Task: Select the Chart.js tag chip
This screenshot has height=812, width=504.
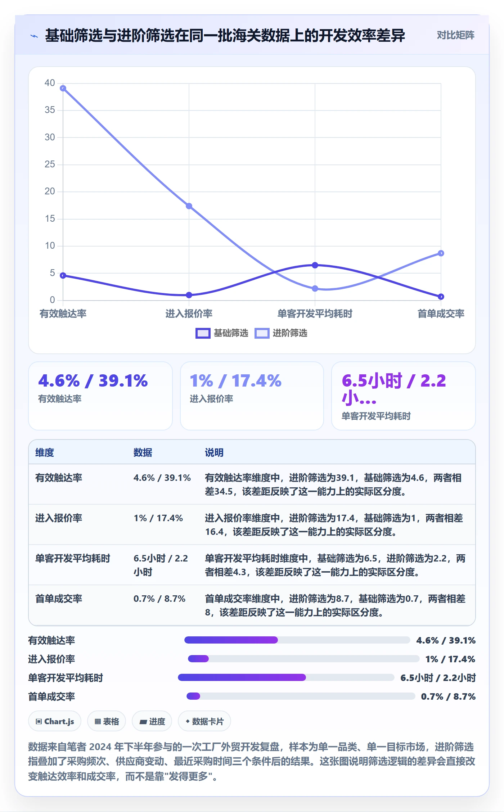Action: 55,721
